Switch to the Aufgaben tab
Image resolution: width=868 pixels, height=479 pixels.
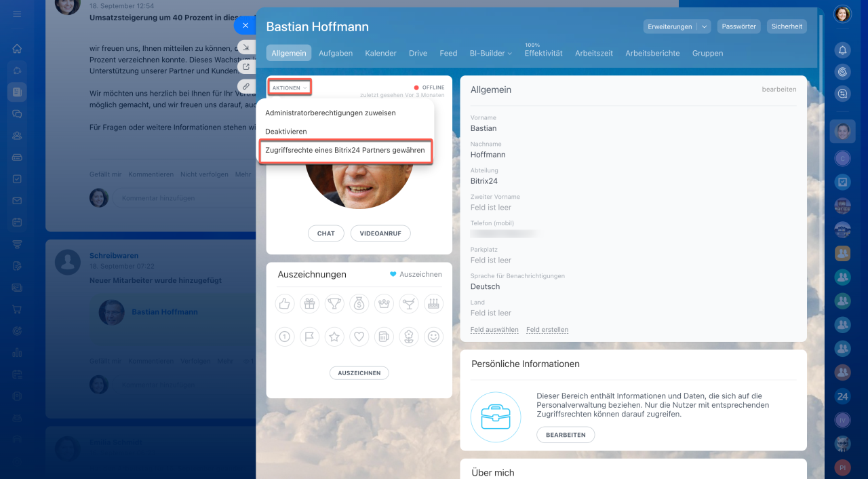pos(336,53)
